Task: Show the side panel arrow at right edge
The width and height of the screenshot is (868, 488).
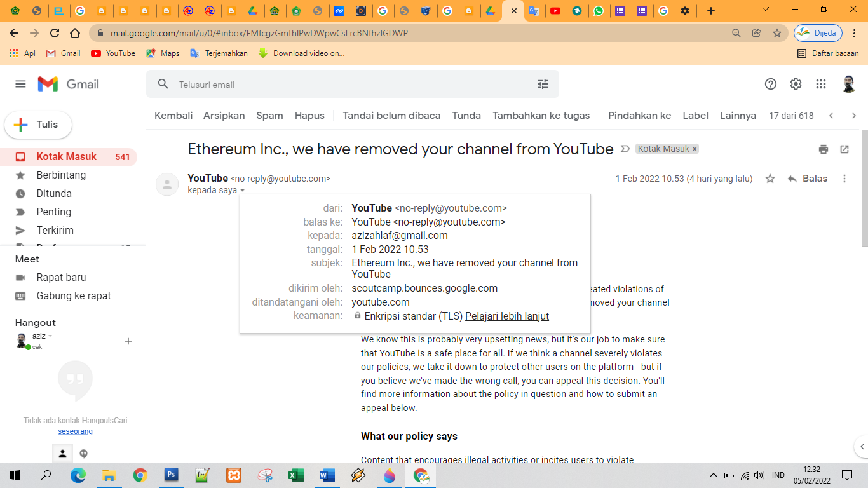Action: pos(860,446)
